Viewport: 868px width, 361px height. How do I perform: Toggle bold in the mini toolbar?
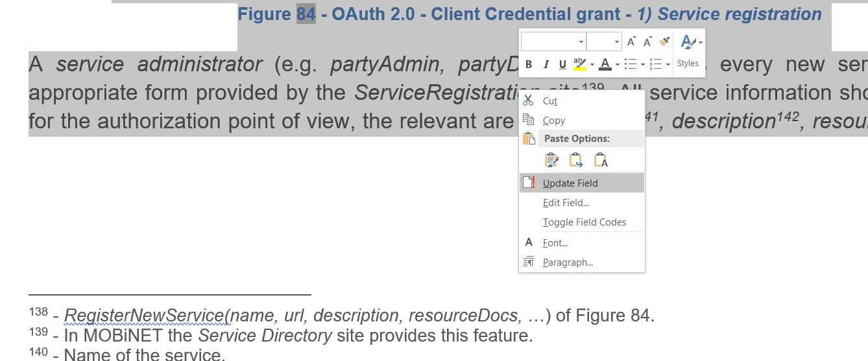pos(529,64)
